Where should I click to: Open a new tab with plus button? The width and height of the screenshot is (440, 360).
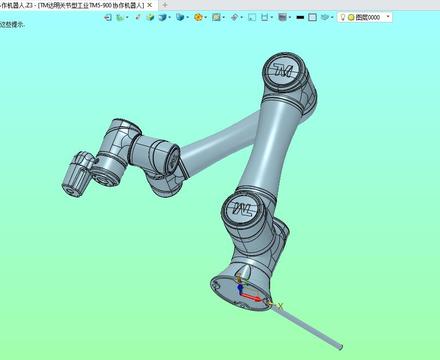(164, 5)
